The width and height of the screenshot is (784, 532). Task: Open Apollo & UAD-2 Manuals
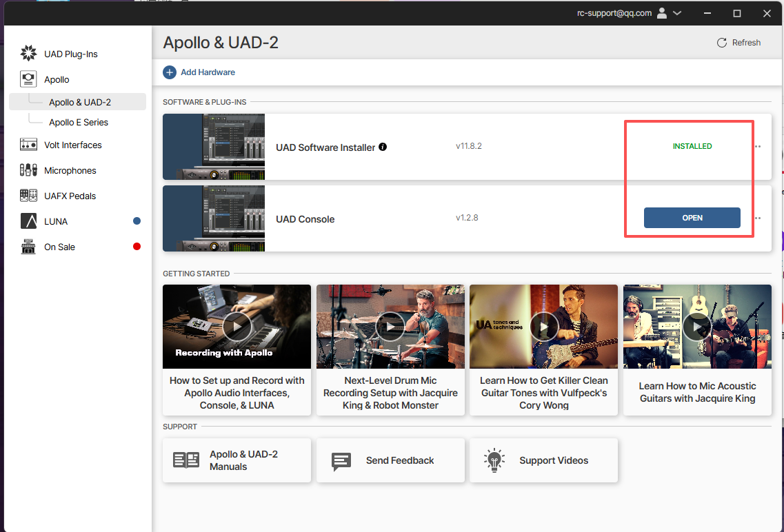click(x=237, y=460)
